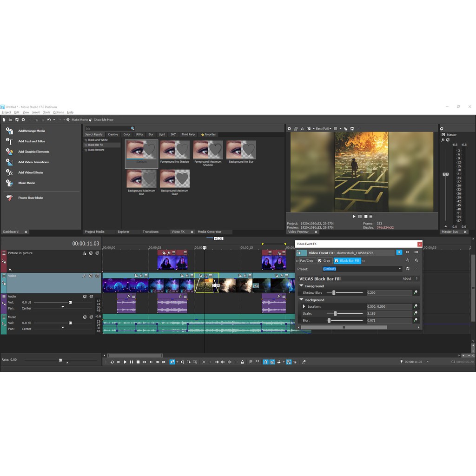Open the Preset dropdown showing (Default)

click(400, 268)
